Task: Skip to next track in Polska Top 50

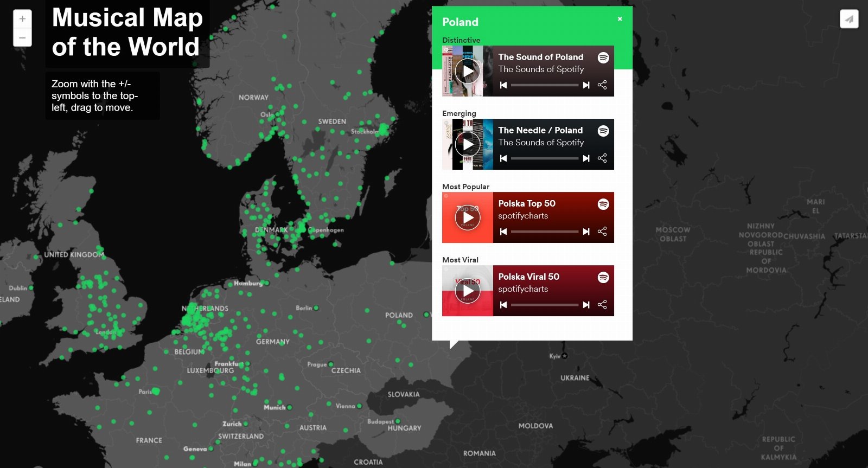Action: click(586, 232)
